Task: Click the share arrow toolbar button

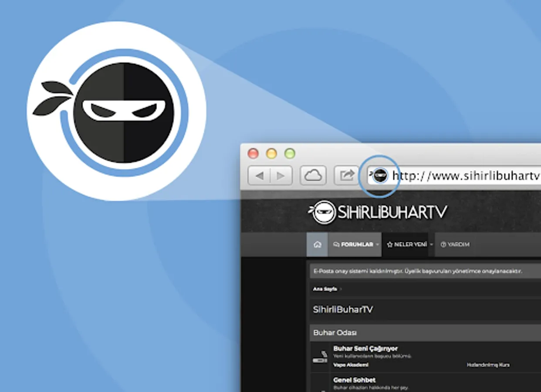Action: pos(347,176)
